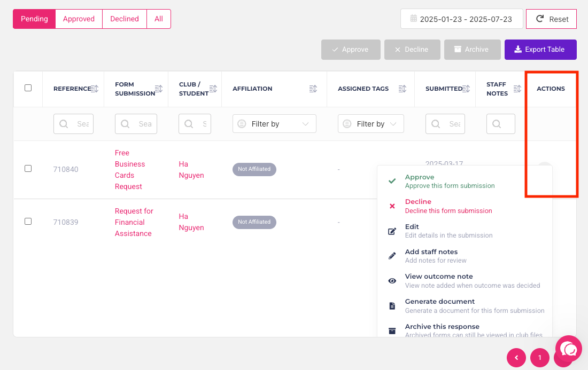Viewport: 588px width, 370px height.
Task: Export the table with Export Table
Action: coord(540,50)
